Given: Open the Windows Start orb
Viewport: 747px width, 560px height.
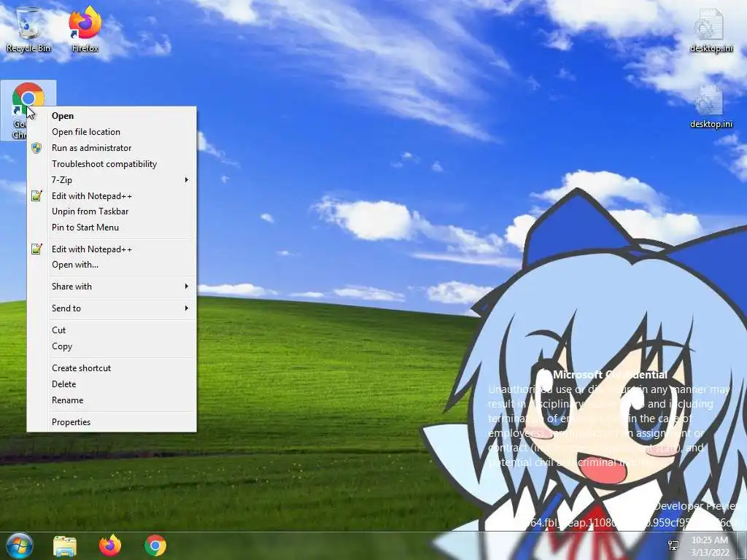Looking at the screenshot, I should (20, 545).
